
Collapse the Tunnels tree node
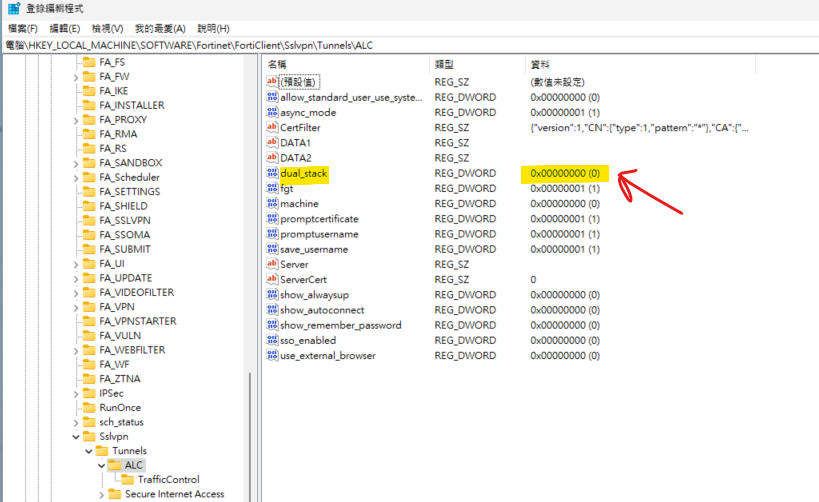(x=89, y=451)
